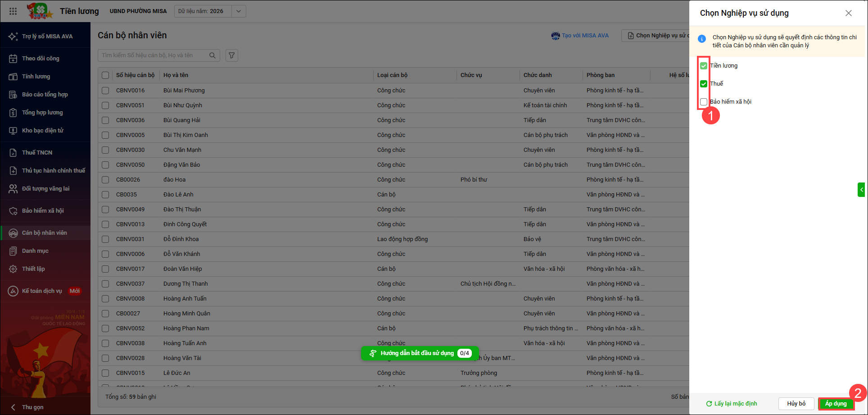Click the Thủ tục hành chính thuế icon
This screenshot has width=868, height=415.
click(13, 171)
